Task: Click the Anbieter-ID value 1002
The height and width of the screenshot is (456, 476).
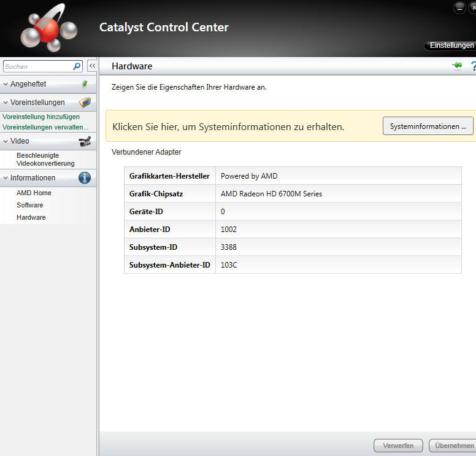Action: pyautogui.click(x=229, y=230)
